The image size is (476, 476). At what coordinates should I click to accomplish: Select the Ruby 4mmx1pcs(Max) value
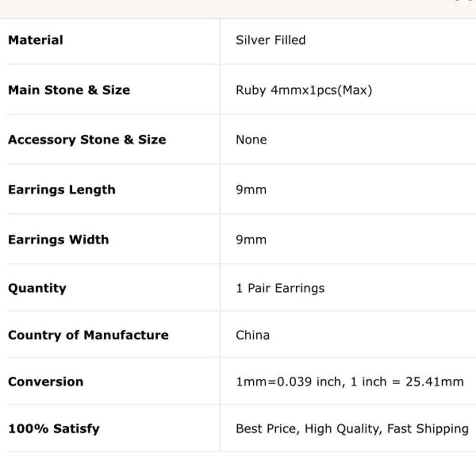[304, 90]
